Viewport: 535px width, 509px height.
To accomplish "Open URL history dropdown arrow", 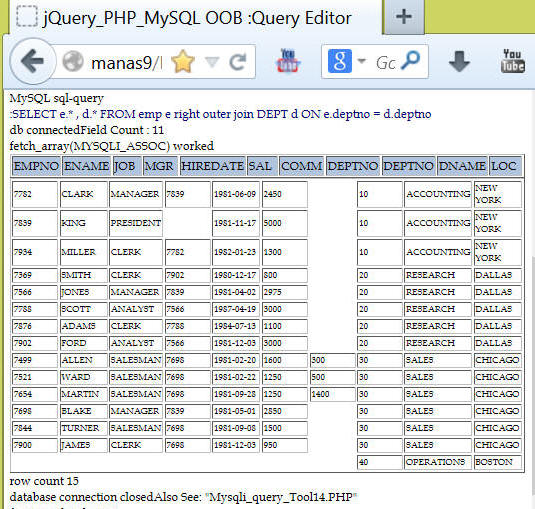I will click(x=212, y=62).
